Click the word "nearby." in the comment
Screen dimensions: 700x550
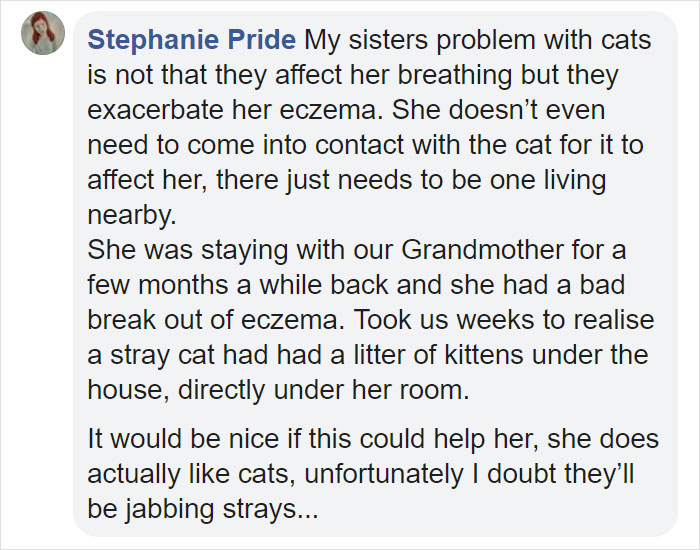tap(132, 215)
